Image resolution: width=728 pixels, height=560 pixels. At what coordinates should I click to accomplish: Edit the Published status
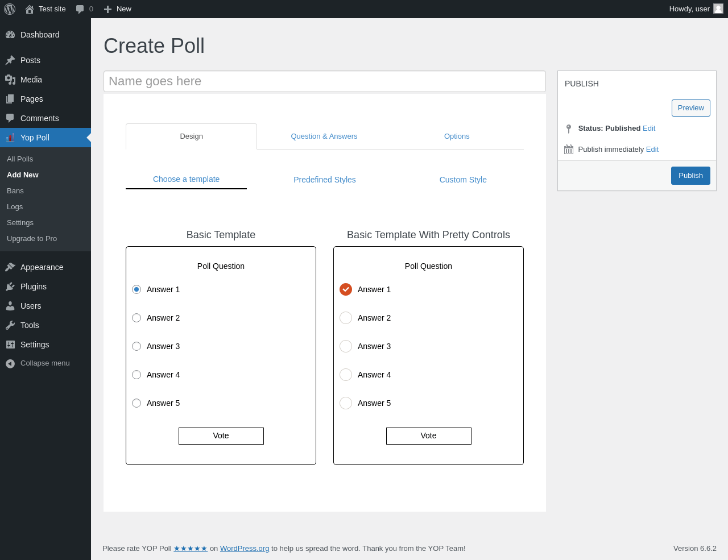pyautogui.click(x=649, y=128)
